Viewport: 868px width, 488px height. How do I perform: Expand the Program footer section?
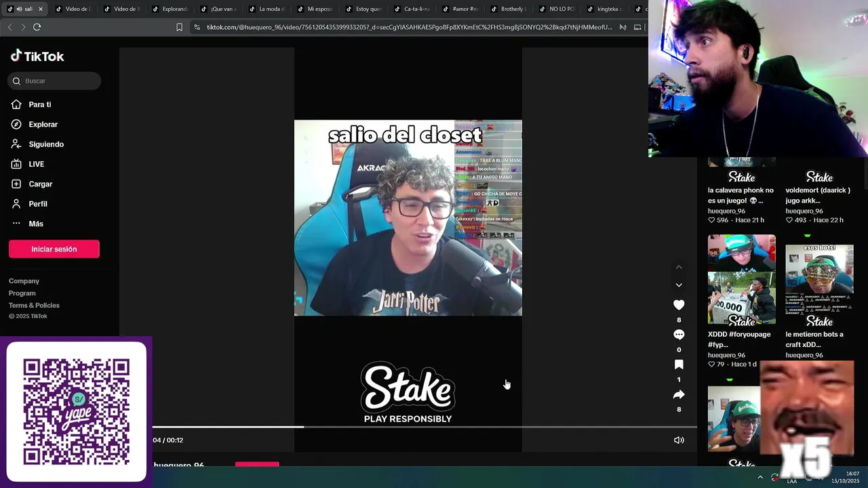(22, 293)
